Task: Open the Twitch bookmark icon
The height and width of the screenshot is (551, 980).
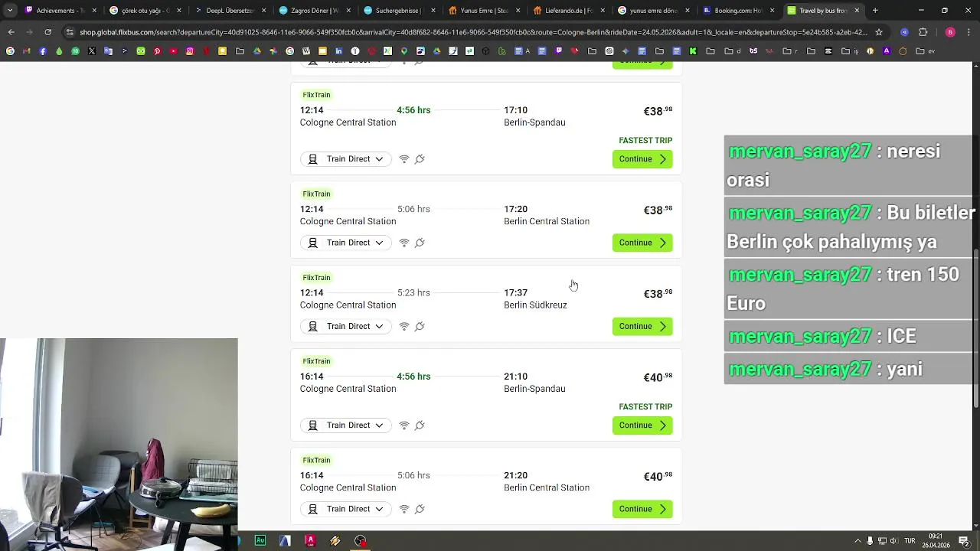Action: (558, 51)
